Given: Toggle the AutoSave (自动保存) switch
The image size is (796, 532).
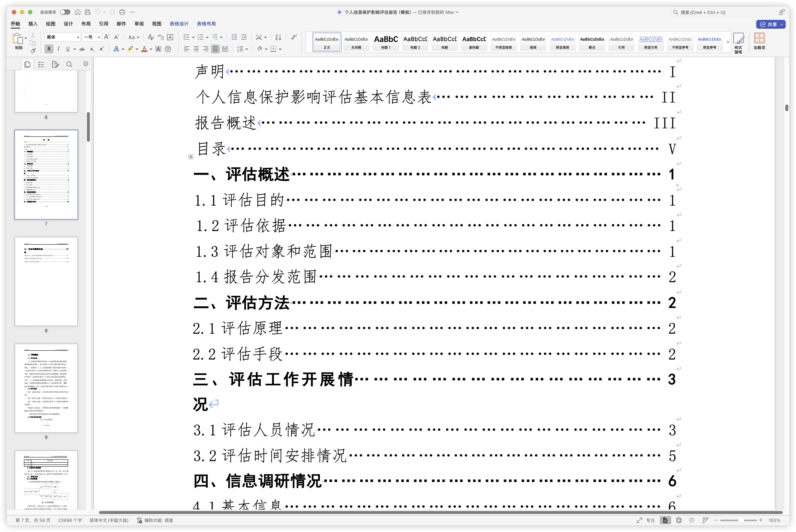Looking at the screenshot, I should 65,12.
